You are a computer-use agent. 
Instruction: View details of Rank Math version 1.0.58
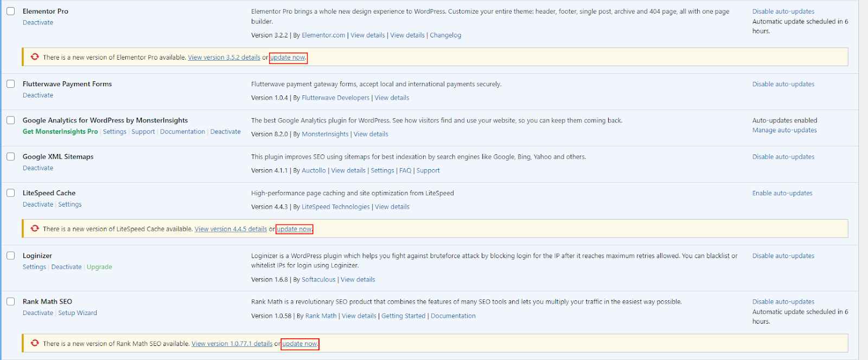click(x=359, y=316)
